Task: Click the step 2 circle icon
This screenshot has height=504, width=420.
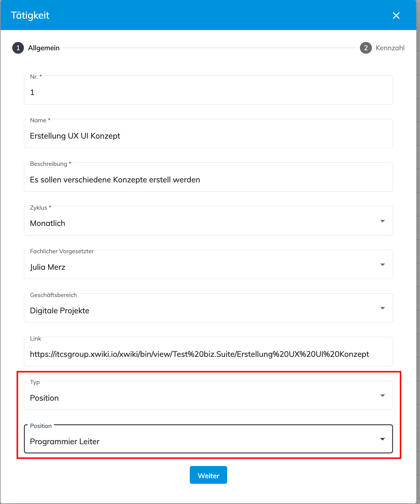Action: pyautogui.click(x=366, y=48)
